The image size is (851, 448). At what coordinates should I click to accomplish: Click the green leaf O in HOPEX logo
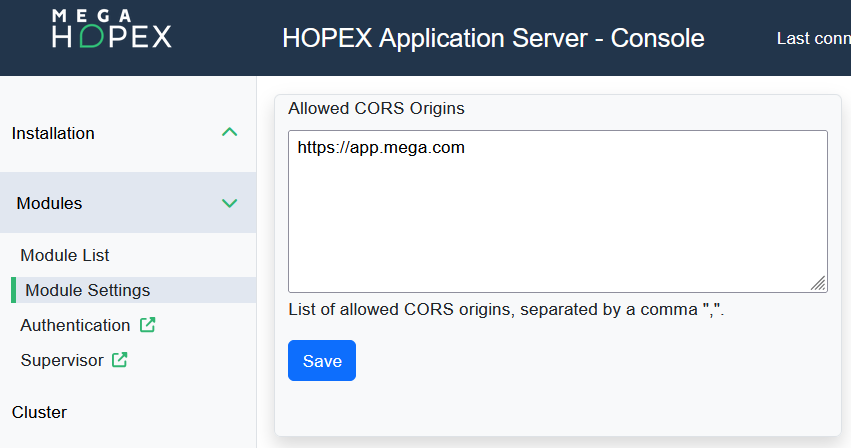tap(89, 37)
